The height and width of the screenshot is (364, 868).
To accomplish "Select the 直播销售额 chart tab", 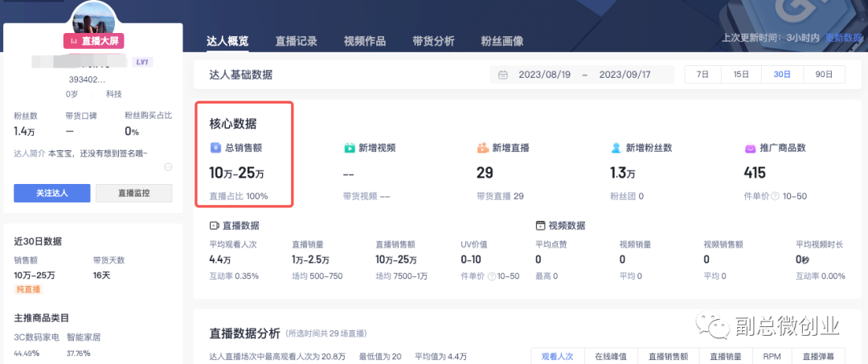I will click(669, 357).
